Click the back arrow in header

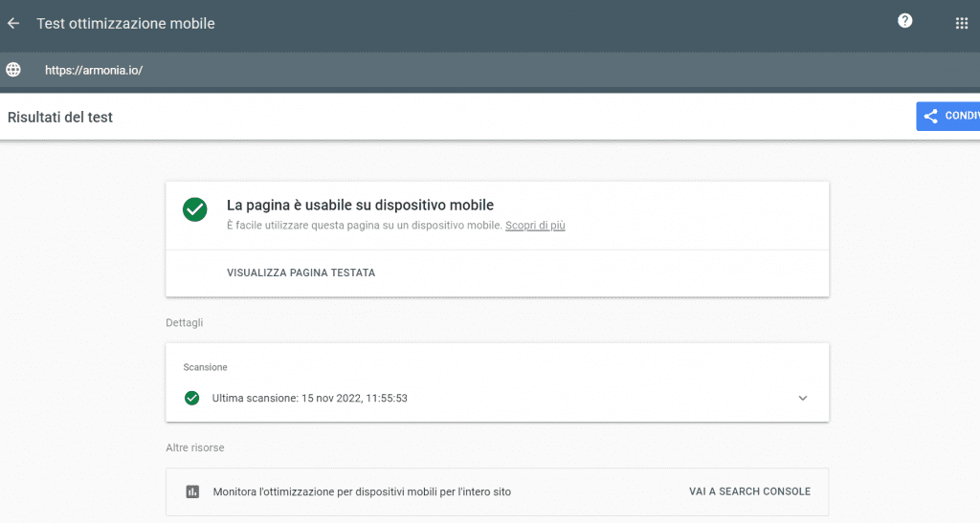(x=13, y=24)
